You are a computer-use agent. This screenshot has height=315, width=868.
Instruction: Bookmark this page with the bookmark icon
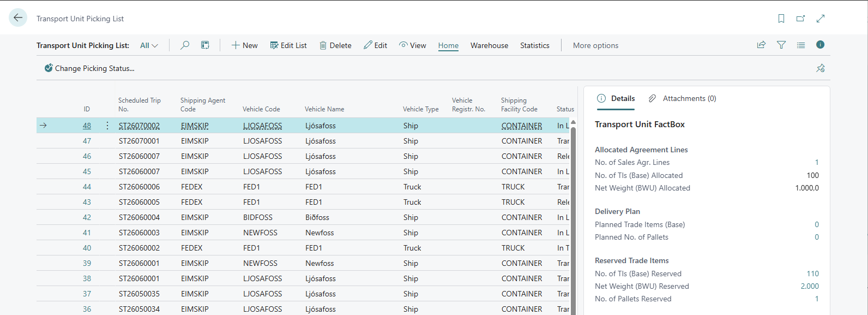(x=781, y=19)
